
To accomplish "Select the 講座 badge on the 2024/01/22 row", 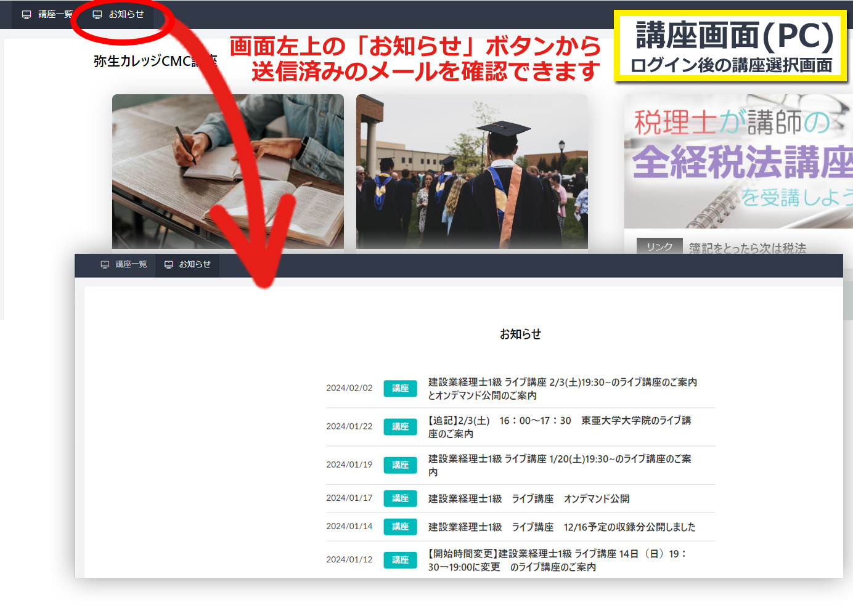I will tap(400, 427).
